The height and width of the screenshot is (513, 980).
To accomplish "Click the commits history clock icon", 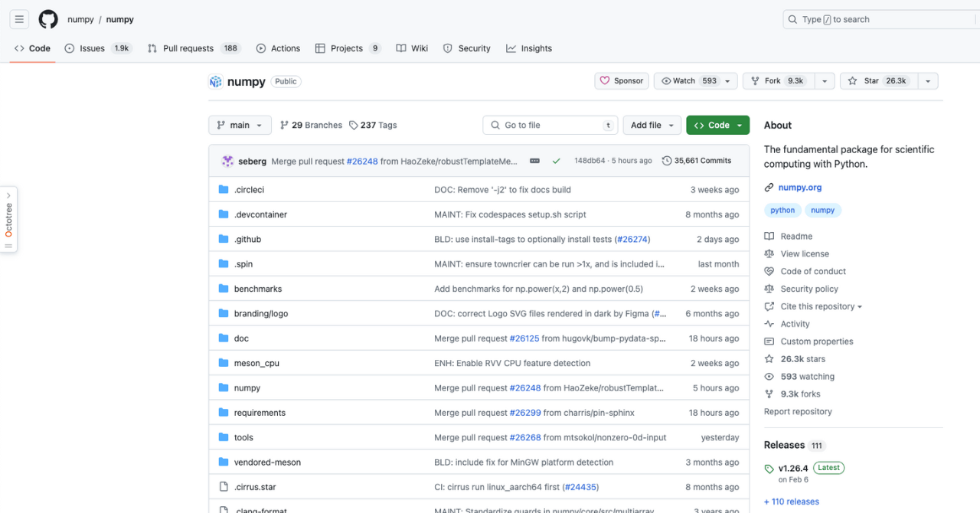I will [667, 161].
